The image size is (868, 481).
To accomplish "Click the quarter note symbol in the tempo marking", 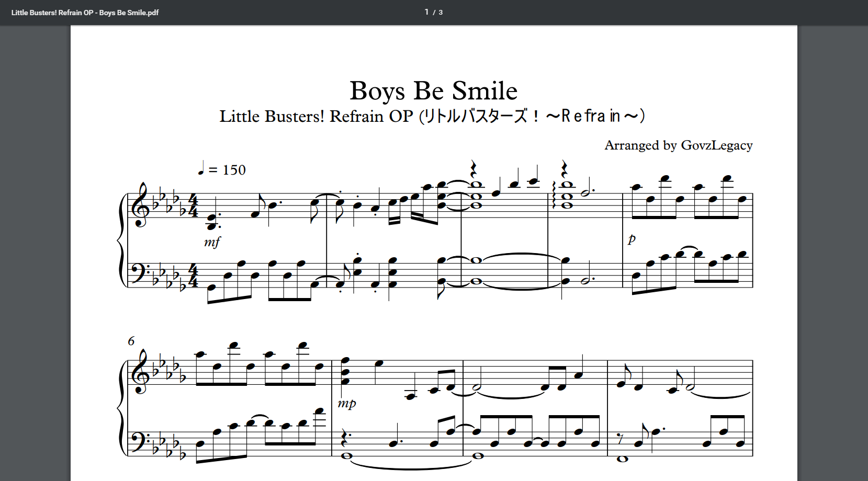I will (201, 168).
